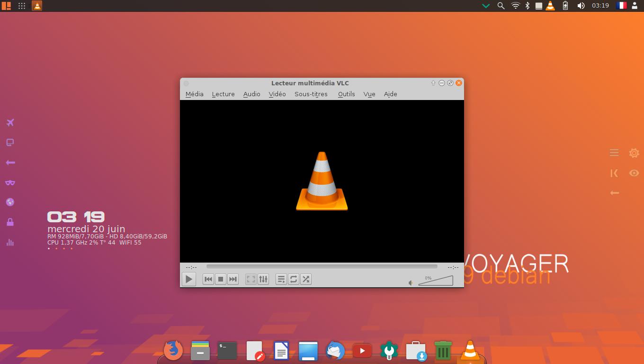
Task: Show the VLC playlist
Action: click(x=281, y=279)
